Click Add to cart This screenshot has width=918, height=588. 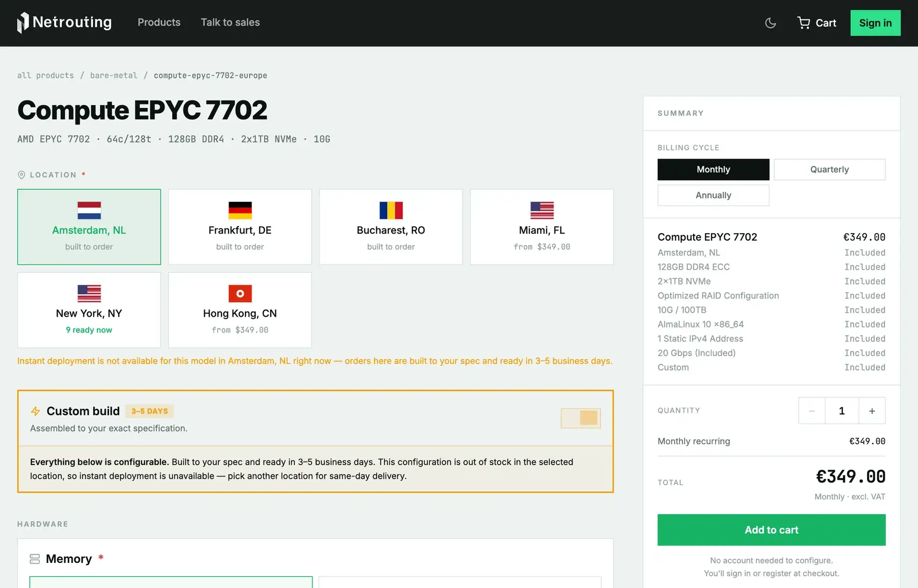click(x=772, y=530)
